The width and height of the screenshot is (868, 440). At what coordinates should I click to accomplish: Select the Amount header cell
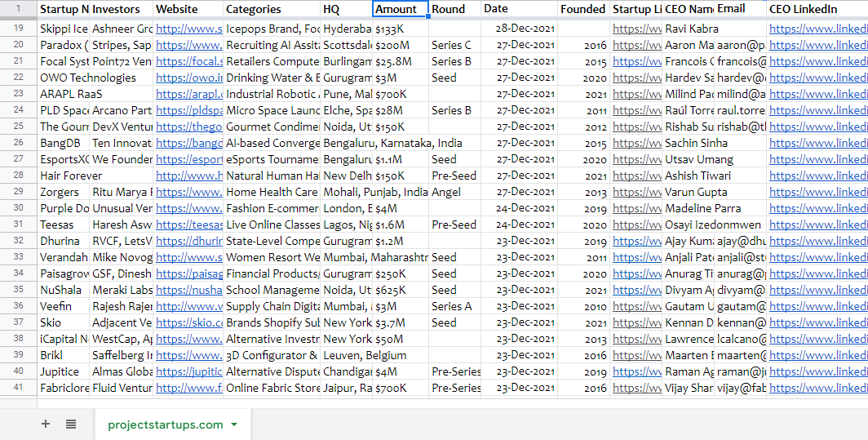pyautogui.click(x=401, y=9)
